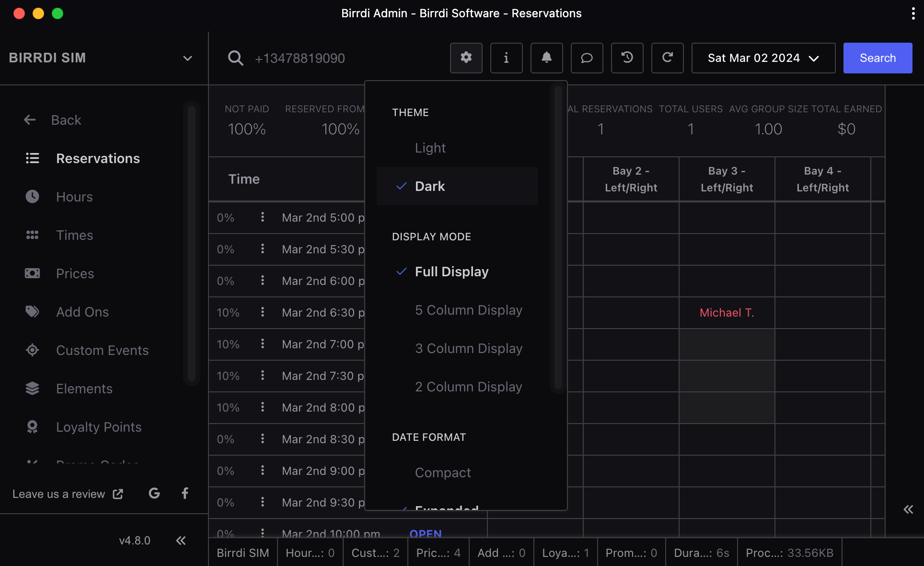The width and height of the screenshot is (924, 566).
Task: Select the Dark theme
Action: coord(457,186)
